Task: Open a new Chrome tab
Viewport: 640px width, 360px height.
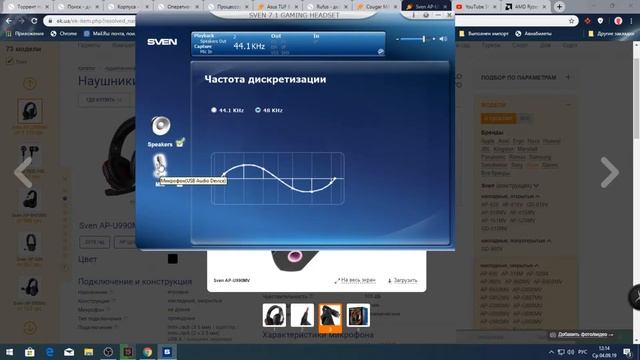Action: click(560, 7)
